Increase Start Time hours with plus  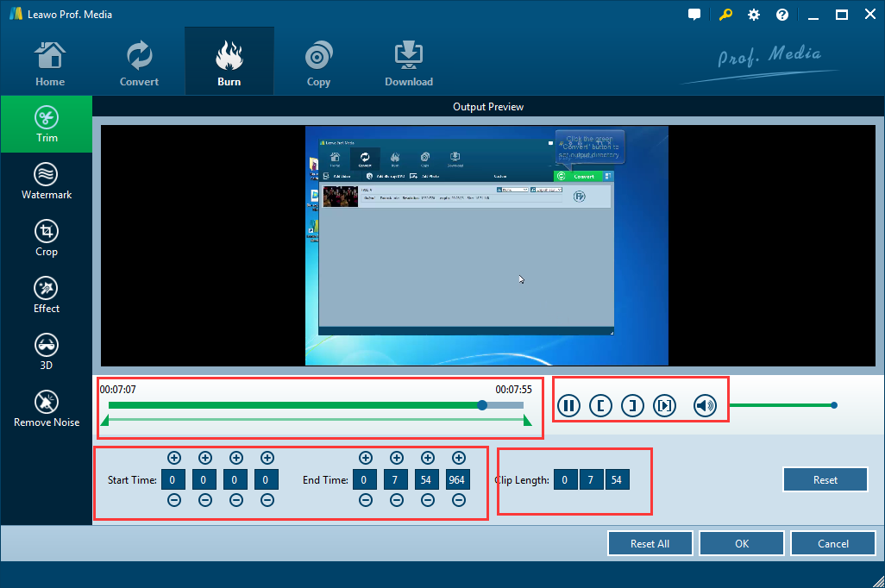click(x=174, y=458)
